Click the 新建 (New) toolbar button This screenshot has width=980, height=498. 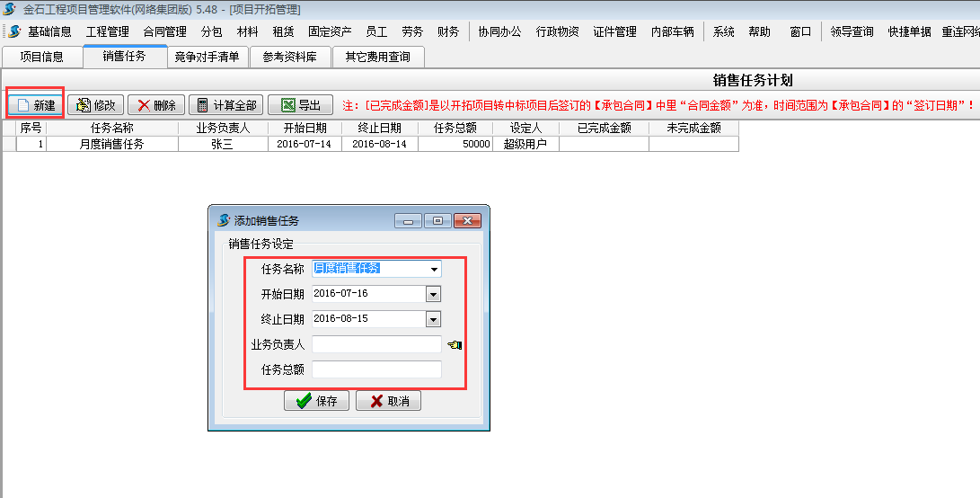36,105
